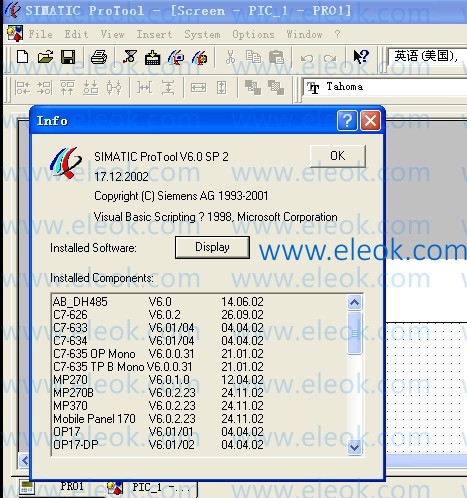The height and width of the screenshot is (498, 467).
Task: Click the components list scroll thumb
Action: (354, 332)
